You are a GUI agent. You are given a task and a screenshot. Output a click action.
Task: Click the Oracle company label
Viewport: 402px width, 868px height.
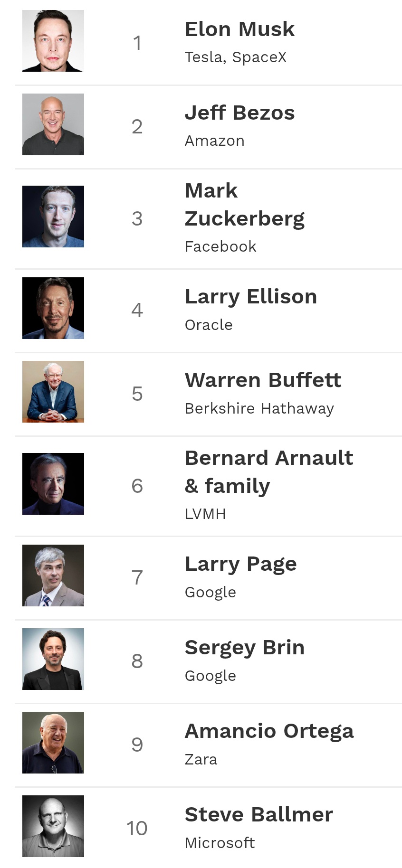209,325
